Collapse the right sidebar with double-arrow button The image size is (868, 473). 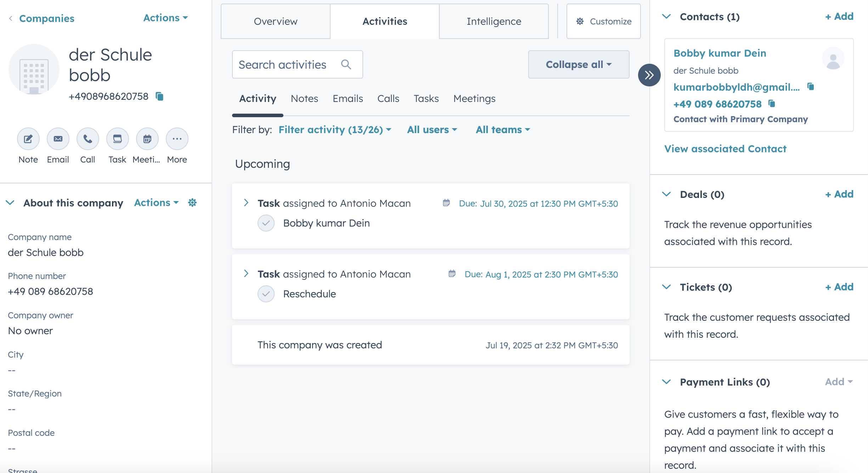pos(649,75)
